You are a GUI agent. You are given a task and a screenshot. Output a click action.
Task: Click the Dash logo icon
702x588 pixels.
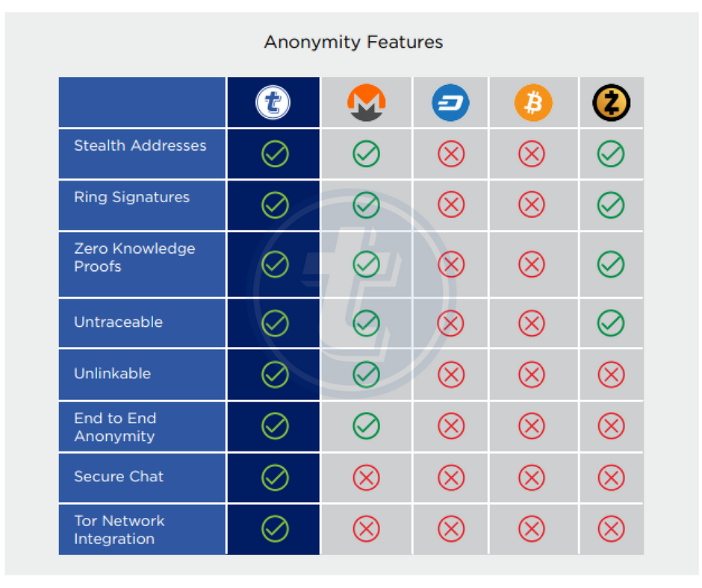[450, 102]
